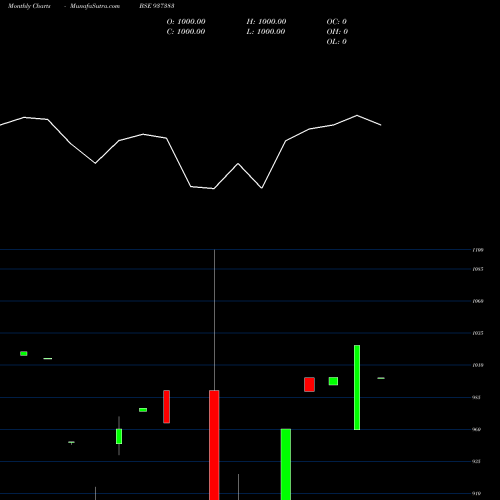Click the 985 price axis label
This screenshot has height=500, width=500.
coord(477,397)
